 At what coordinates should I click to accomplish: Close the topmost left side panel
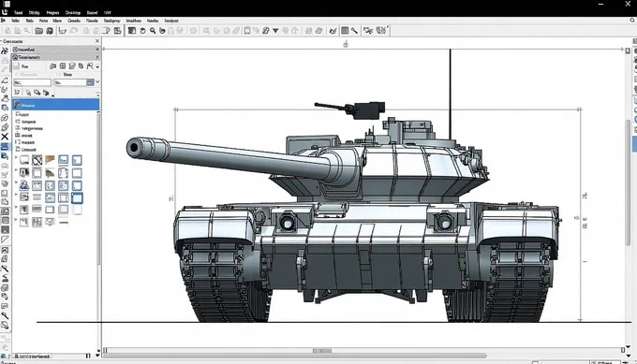[x=97, y=41]
